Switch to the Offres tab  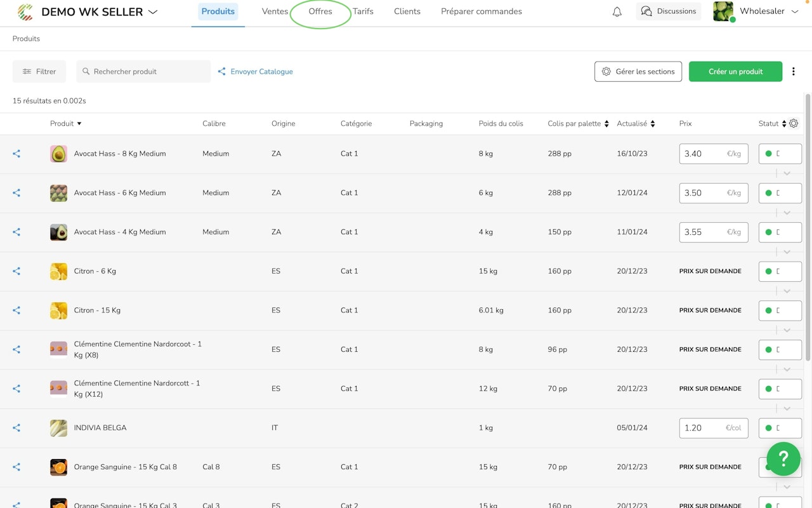[x=320, y=11]
